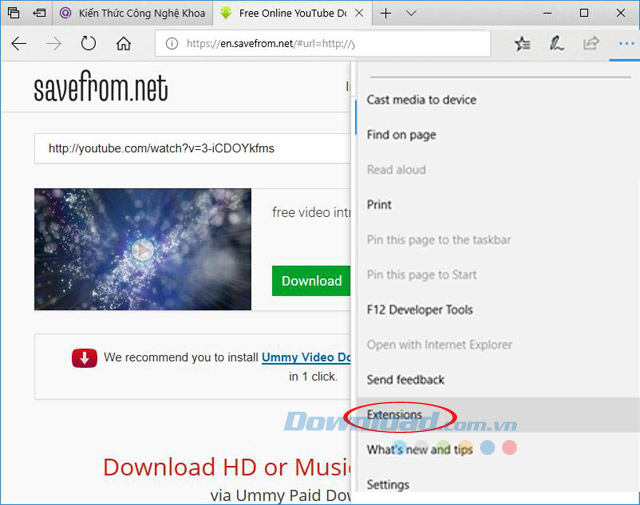640x505 pixels.
Task: Select Open with Internet Explorer
Action: point(440,345)
